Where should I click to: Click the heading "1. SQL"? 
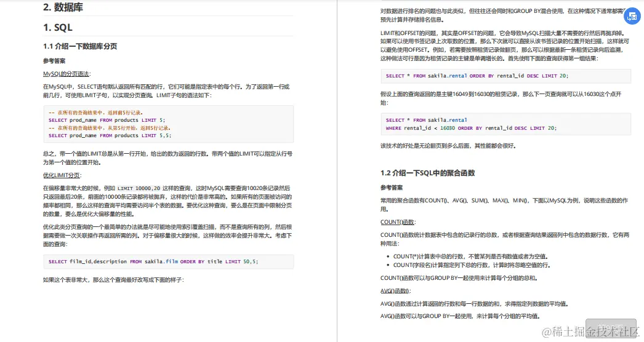coord(57,28)
